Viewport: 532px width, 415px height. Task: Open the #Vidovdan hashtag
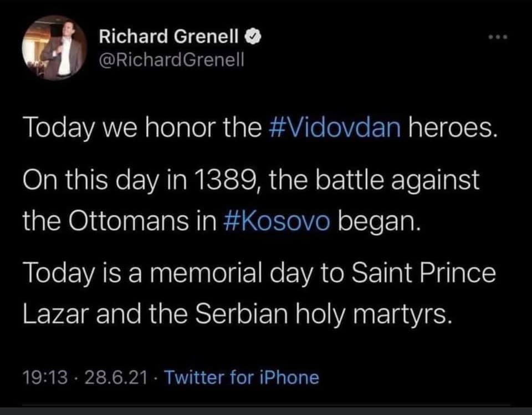337,129
